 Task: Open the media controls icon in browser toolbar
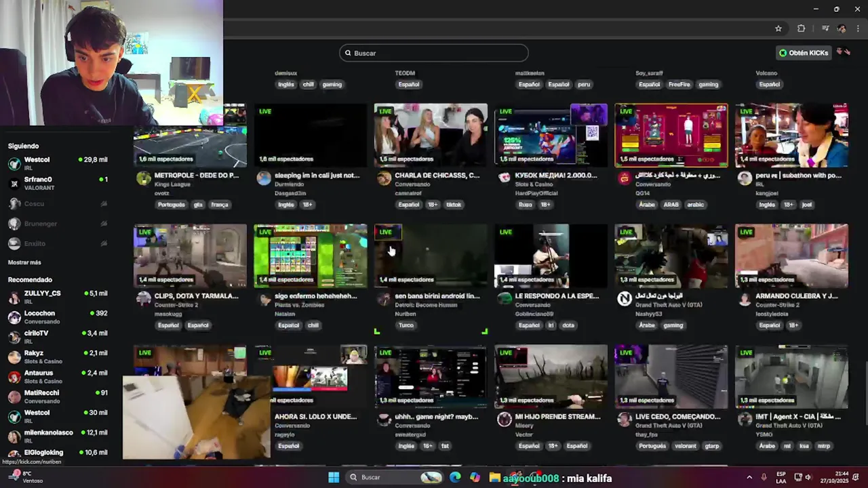(x=825, y=28)
